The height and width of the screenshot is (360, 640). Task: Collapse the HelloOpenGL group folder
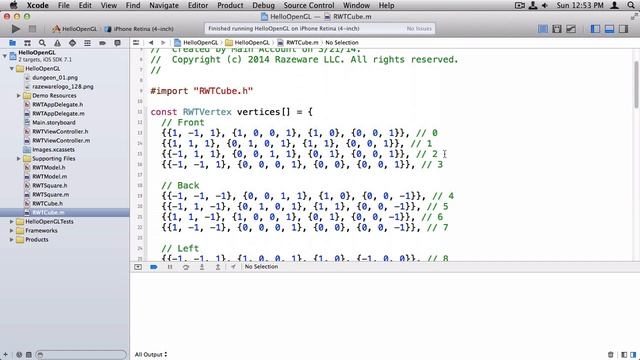(12, 69)
